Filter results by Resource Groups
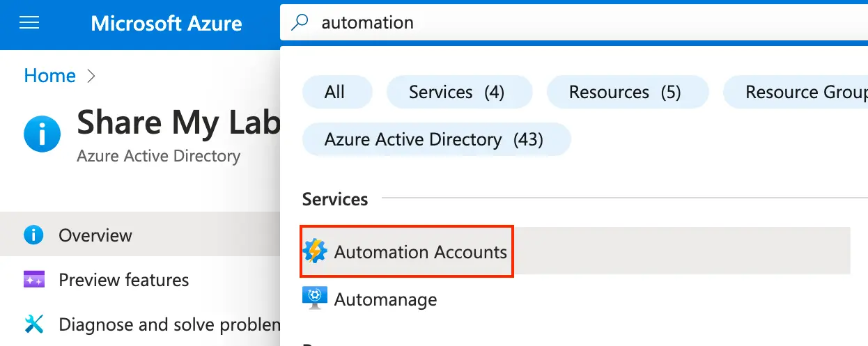The height and width of the screenshot is (346, 868). [798, 92]
